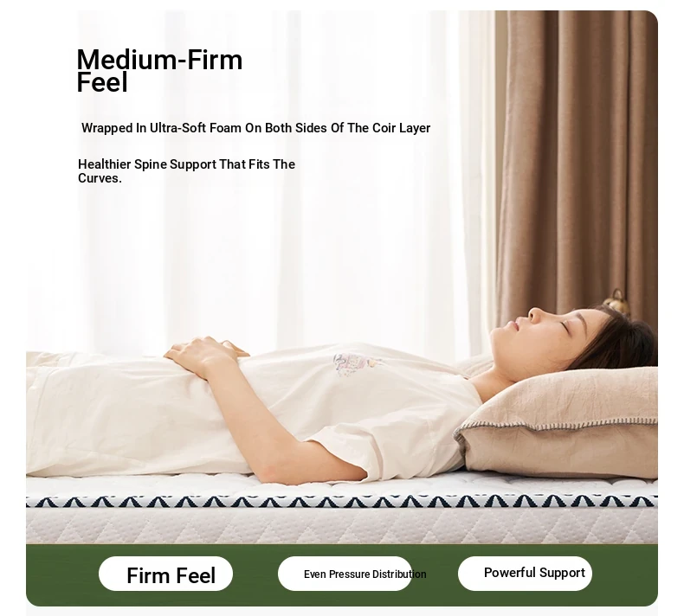Click the Healthier Spine Support text
This screenshot has height=616, width=684.
(x=186, y=171)
